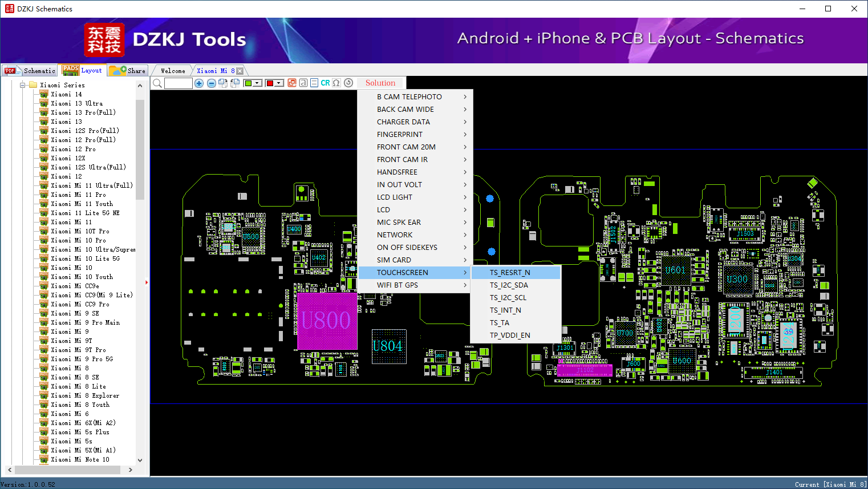This screenshot has height=489, width=868.
Task: Select Xiaomi 14 in the tree
Action: click(x=66, y=94)
